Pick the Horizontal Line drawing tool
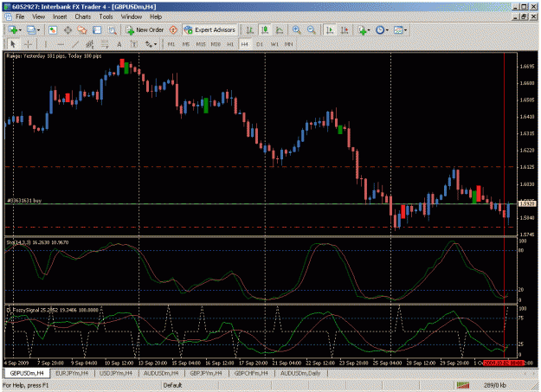541x392 pixels. (x=61, y=44)
